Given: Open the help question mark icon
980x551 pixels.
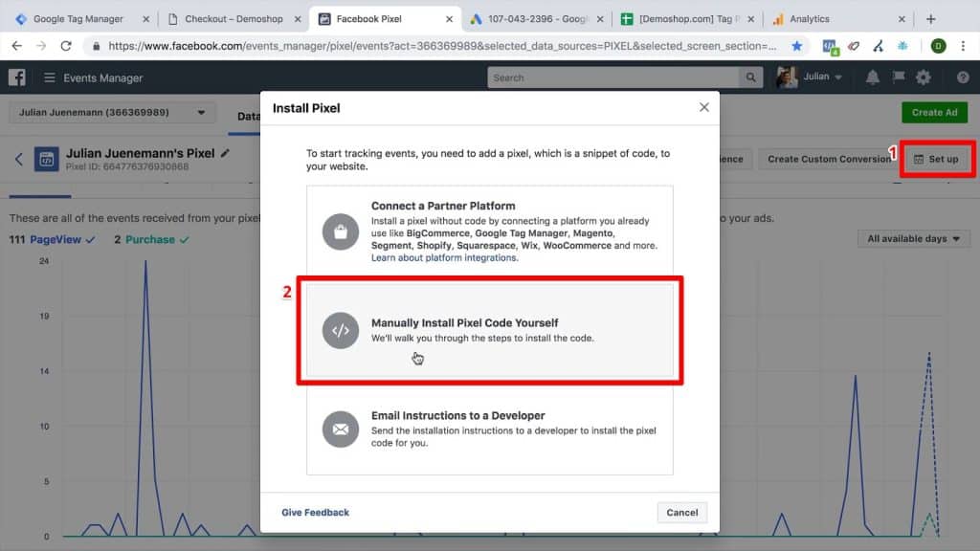Looking at the screenshot, I should click(x=963, y=77).
